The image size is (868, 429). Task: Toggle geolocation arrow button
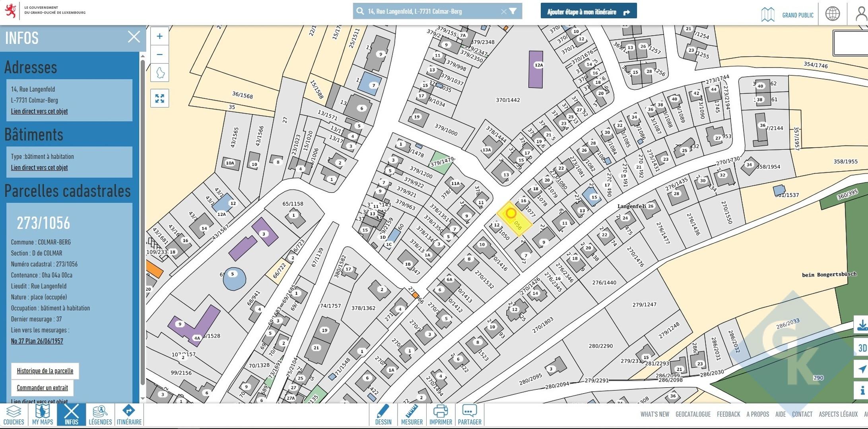click(862, 369)
